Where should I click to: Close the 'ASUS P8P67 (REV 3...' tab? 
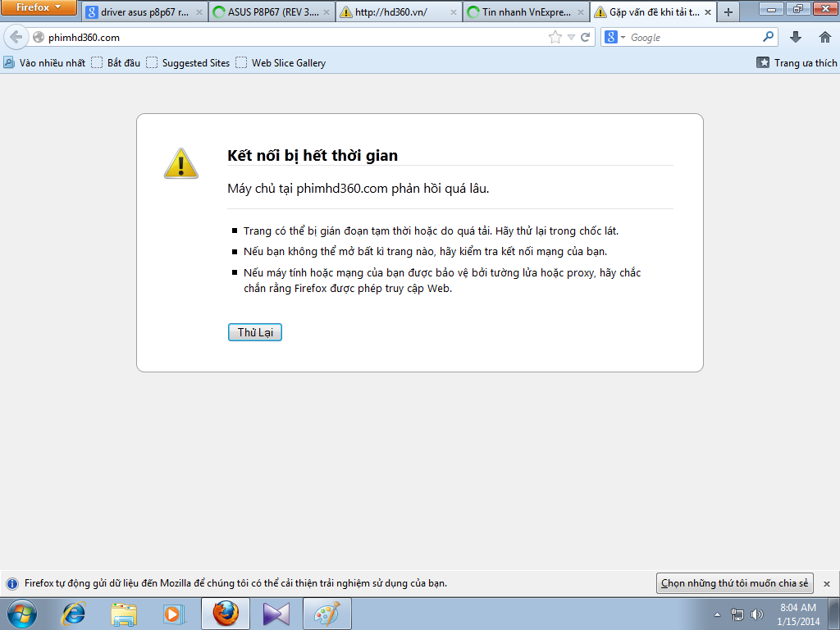point(326,11)
